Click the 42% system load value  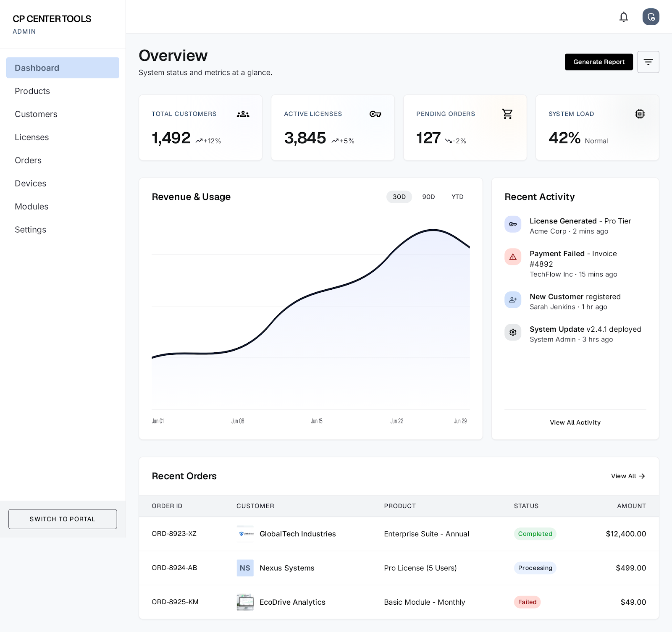click(564, 138)
